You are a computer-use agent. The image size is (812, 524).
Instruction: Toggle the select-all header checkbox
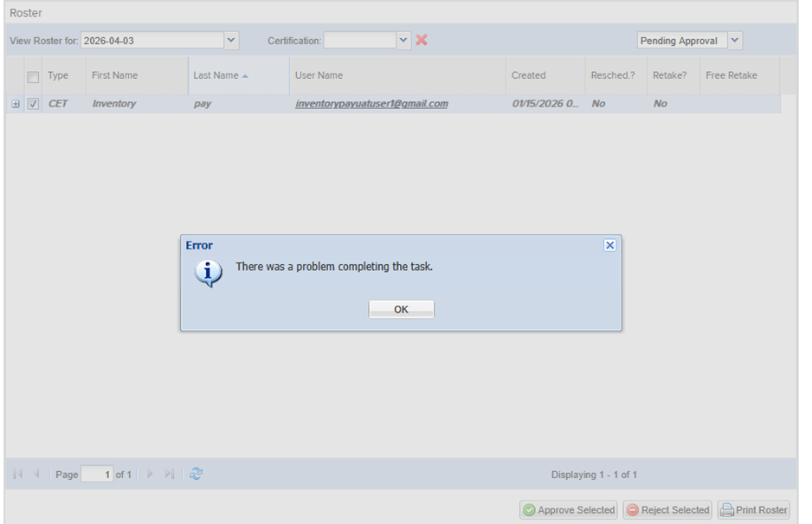point(33,76)
